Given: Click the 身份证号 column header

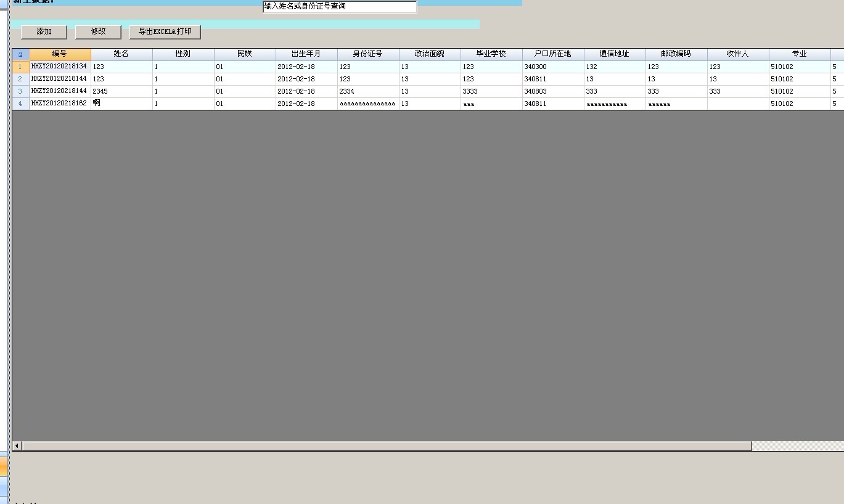Looking at the screenshot, I should (x=368, y=54).
